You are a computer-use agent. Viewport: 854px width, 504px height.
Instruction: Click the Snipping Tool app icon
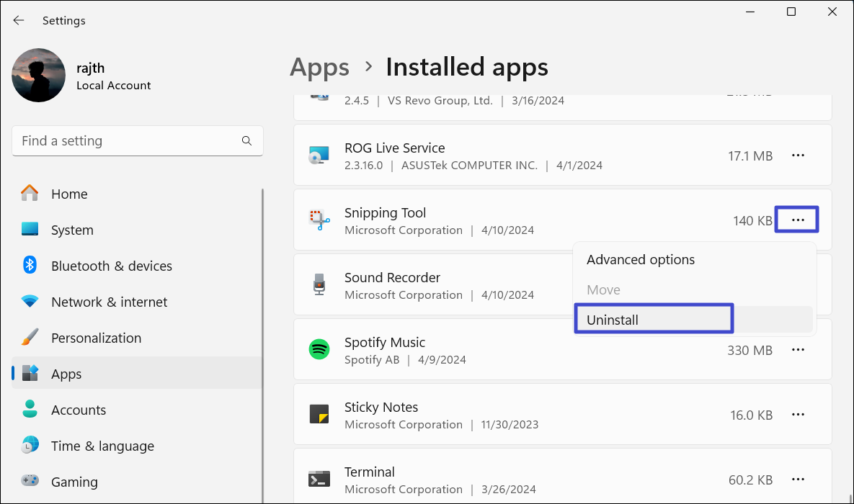pyautogui.click(x=319, y=220)
